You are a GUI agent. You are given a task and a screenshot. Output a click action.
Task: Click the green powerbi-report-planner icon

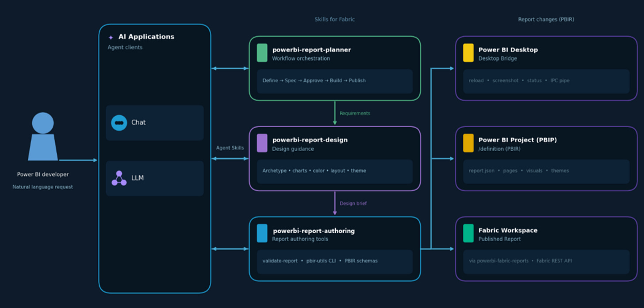[262, 53]
